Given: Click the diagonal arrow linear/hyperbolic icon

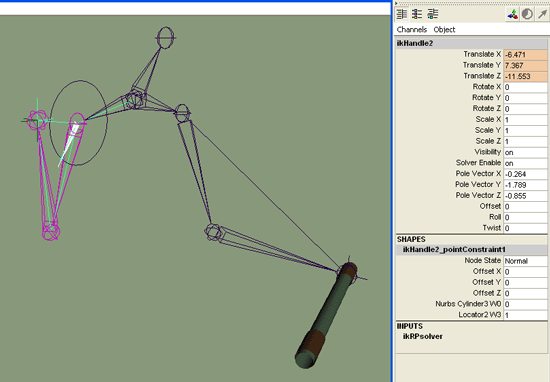Looking at the screenshot, I should [542, 14].
